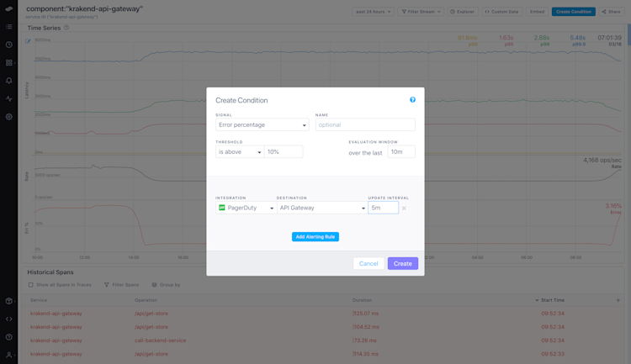Click the LightStep logo in the sidebar
This screenshot has width=631, height=364.
tap(9, 8)
